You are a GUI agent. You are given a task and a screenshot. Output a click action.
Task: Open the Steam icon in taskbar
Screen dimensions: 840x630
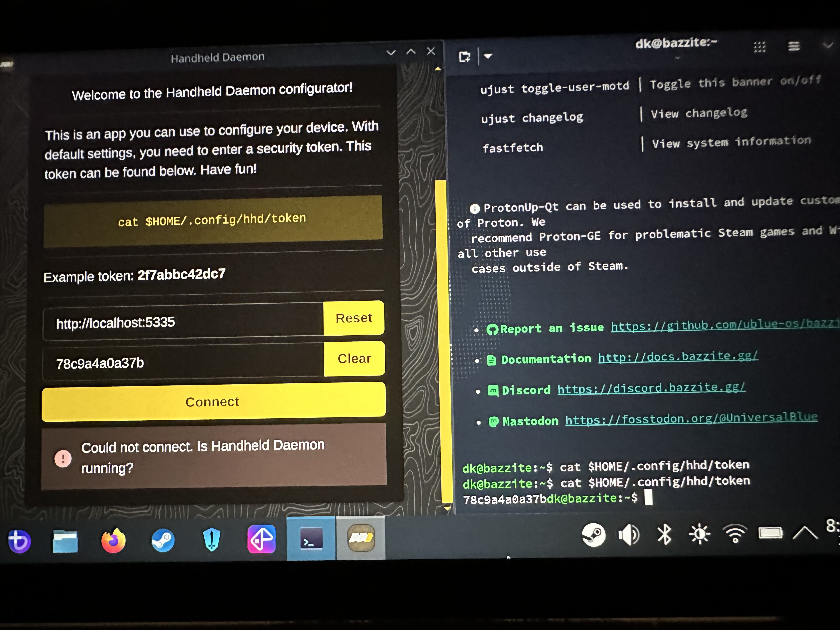pyautogui.click(x=163, y=540)
